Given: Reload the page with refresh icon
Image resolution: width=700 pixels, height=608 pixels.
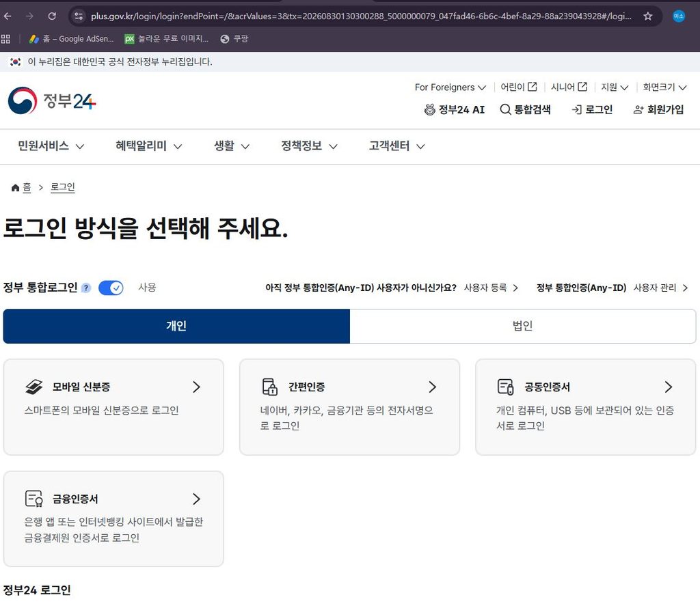Looking at the screenshot, I should tap(52, 16).
